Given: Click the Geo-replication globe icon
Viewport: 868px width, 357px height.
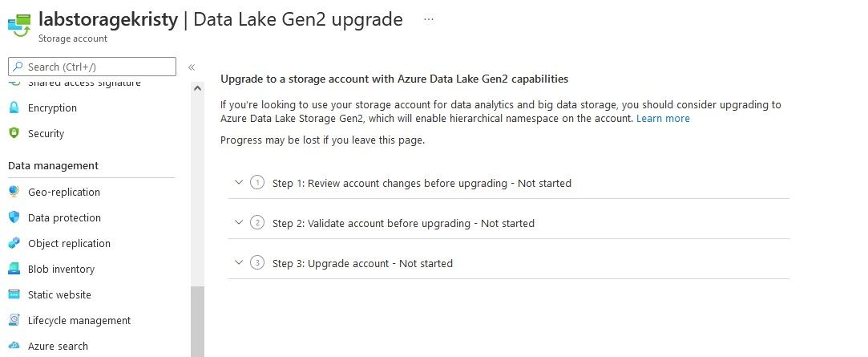Looking at the screenshot, I should 13,192.
